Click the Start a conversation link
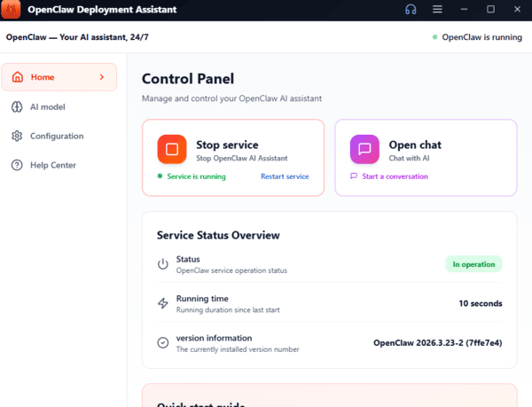Viewport: 532px width, 407px height. pyautogui.click(x=395, y=176)
